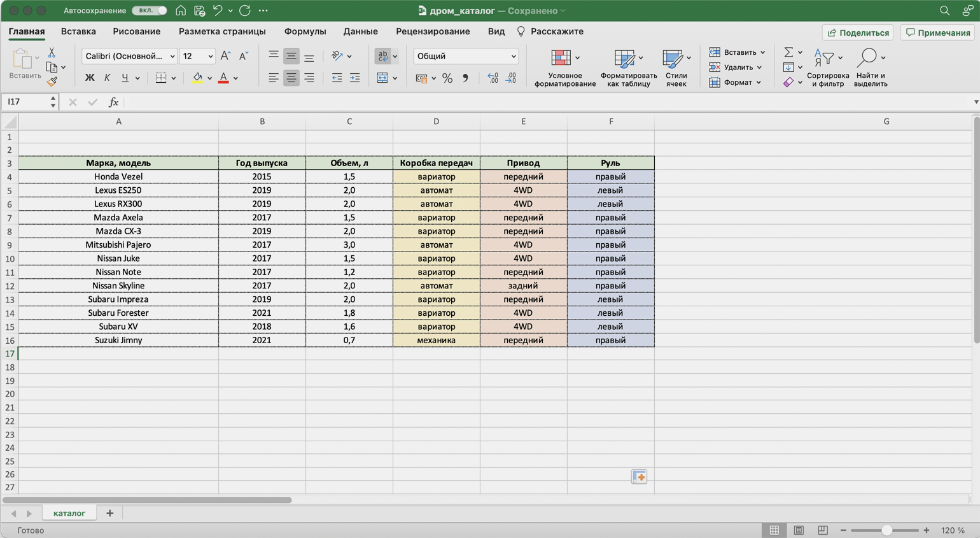The width and height of the screenshot is (980, 538).
Task: Undo the last action
Action: coord(218,10)
